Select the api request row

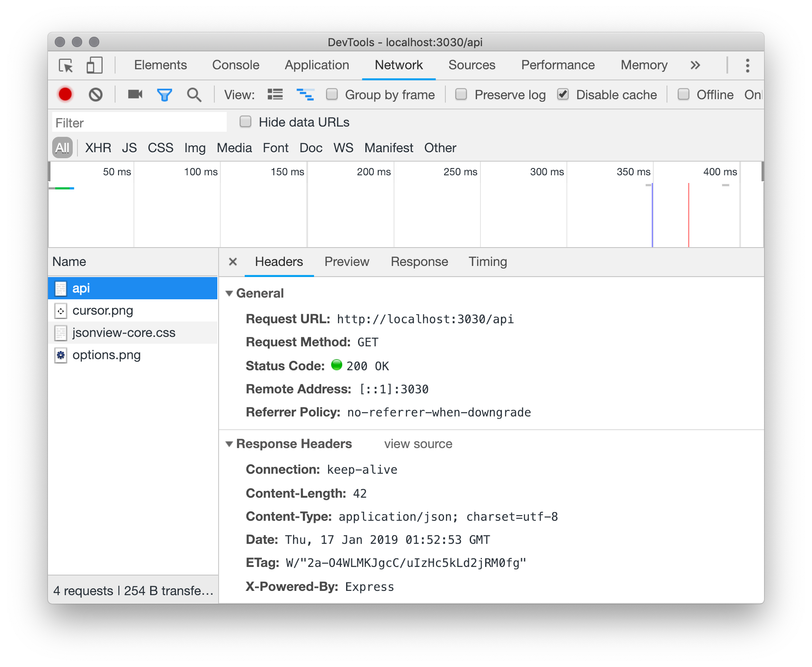tap(133, 288)
